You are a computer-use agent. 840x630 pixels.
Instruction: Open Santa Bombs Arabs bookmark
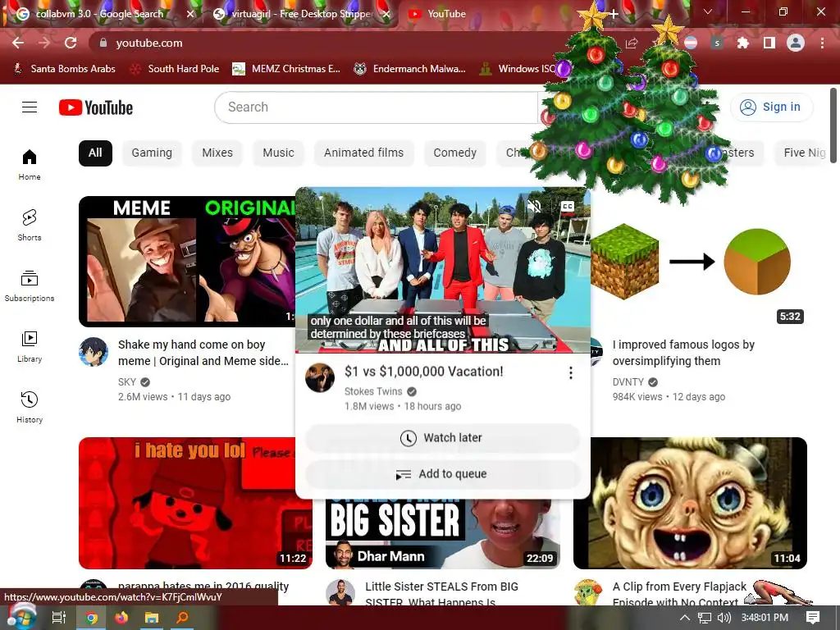click(65, 69)
